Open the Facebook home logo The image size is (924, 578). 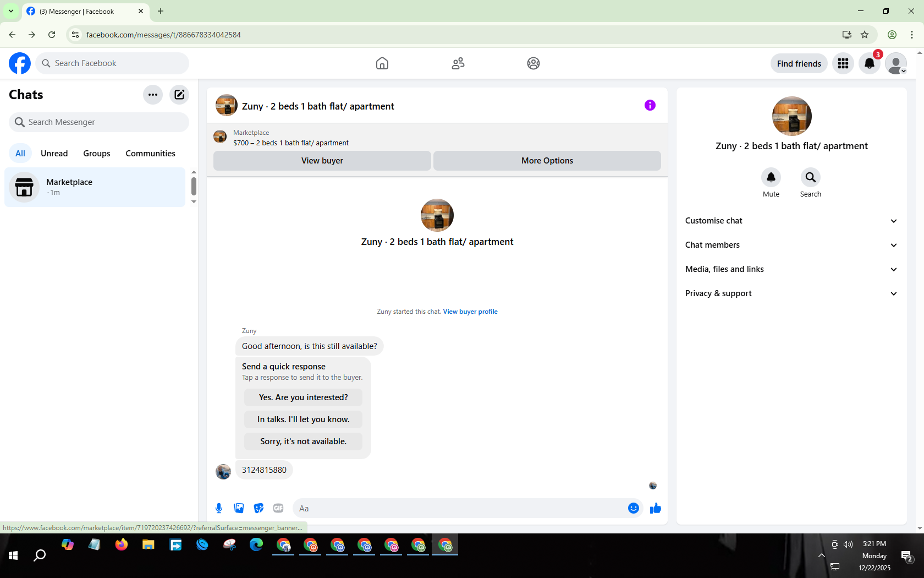20,63
